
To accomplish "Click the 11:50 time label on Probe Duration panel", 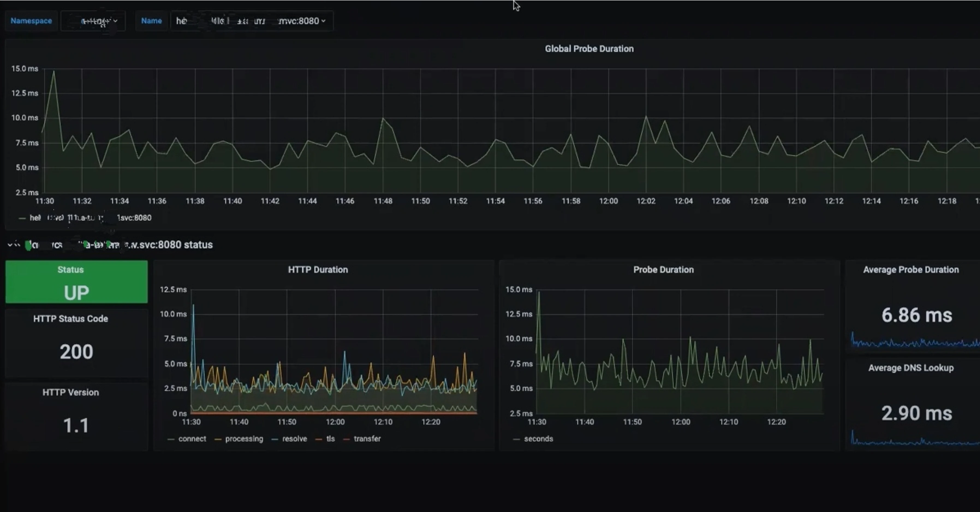I will (x=632, y=422).
